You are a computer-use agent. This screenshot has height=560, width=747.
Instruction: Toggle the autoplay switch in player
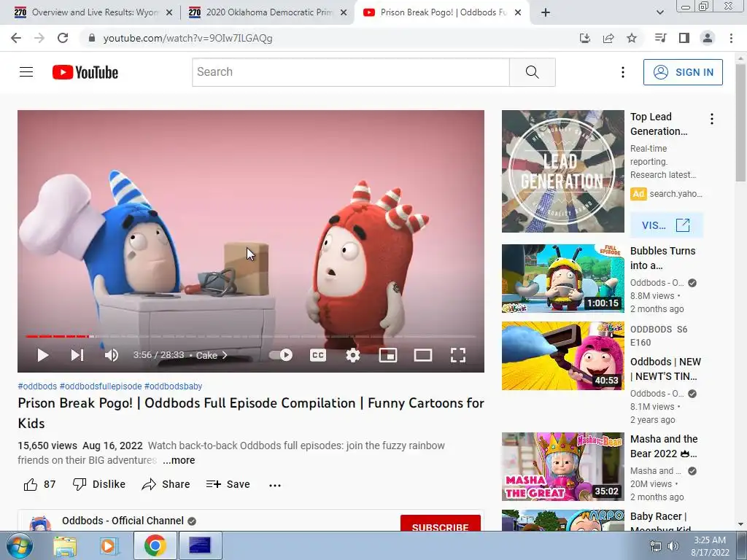281,355
